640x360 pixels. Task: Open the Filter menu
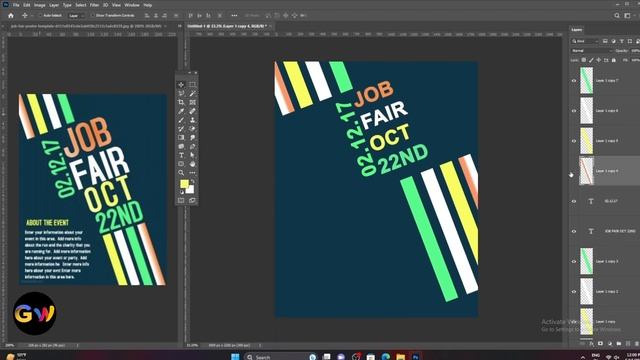(94, 5)
